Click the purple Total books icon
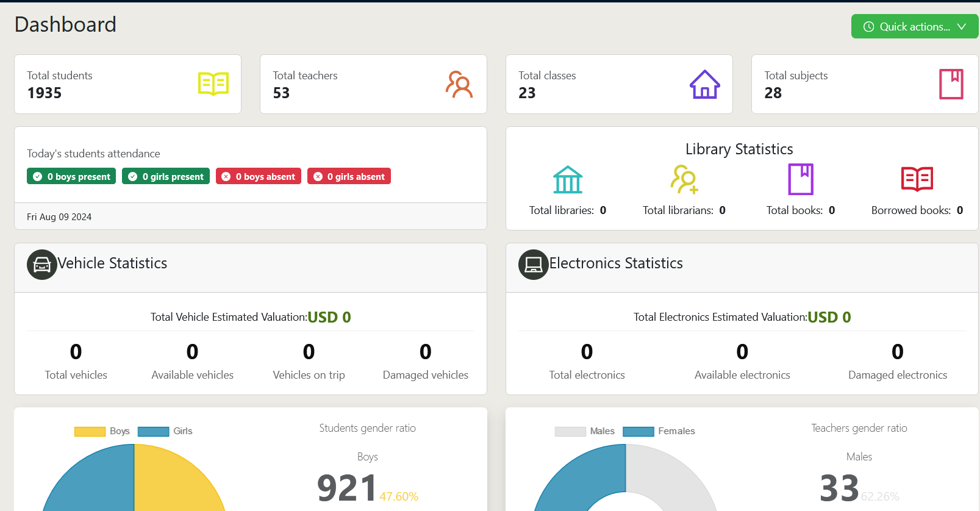 click(801, 179)
